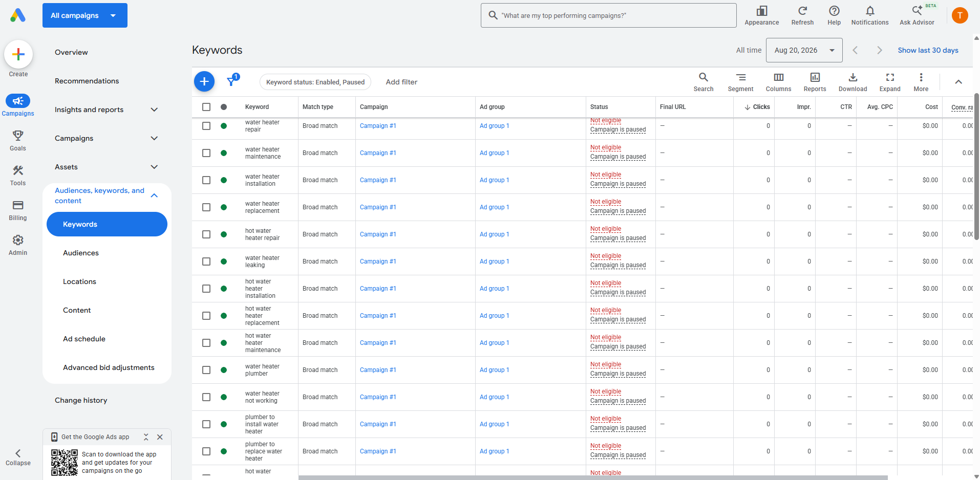Open the All campaigns dropdown
Viewport: 980px width, 480px height.
[85, 15]
